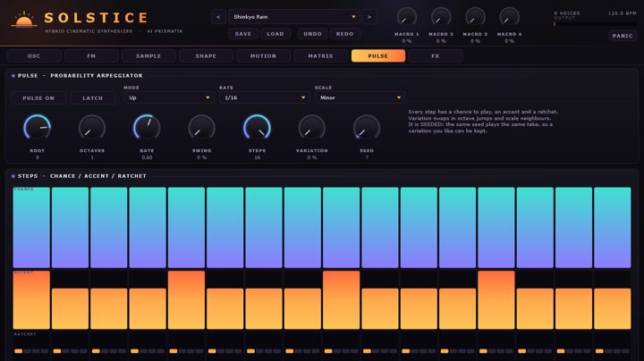Image resolution: width=644 pixels, height=361 pixels.
Task: Switch to the Shape tab
Action: pos(206,55)
